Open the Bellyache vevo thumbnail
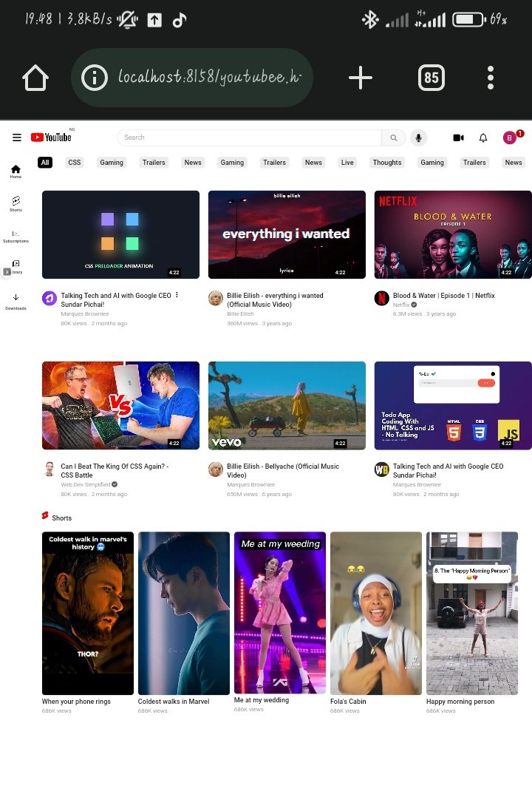This screenshot has width=532, height=797. [x=287, y=406]
